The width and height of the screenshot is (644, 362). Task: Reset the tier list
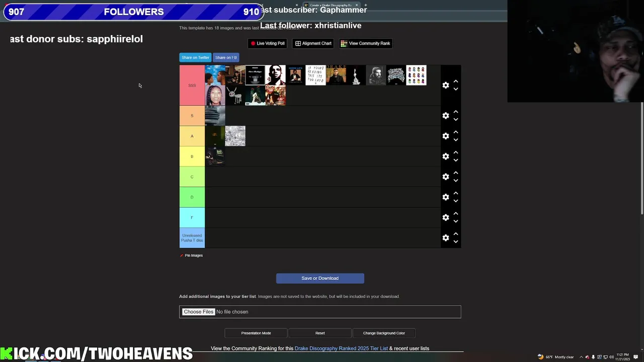(x=320, y=333)
